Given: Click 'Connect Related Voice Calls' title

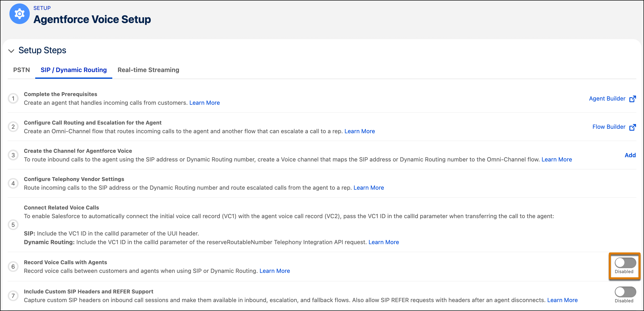Looking at the screenshot, I should pos(61,207).
